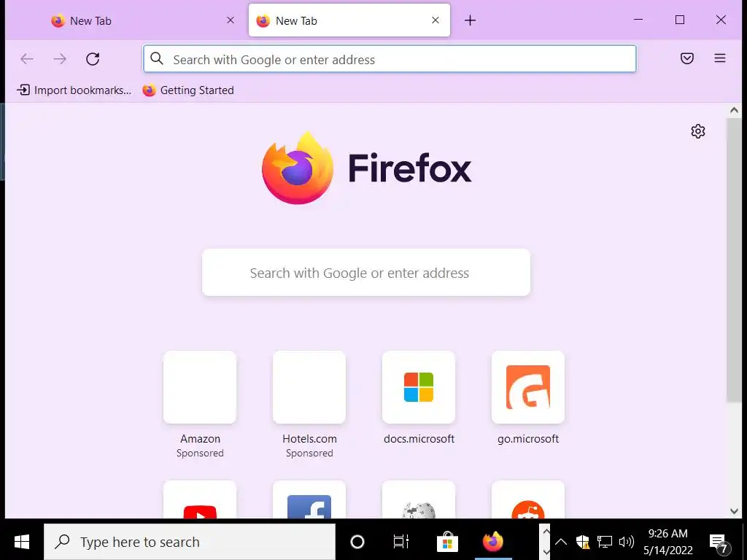Open the YouTube shortcut tile
Screen dimensions: 747x560
point(200,499)
